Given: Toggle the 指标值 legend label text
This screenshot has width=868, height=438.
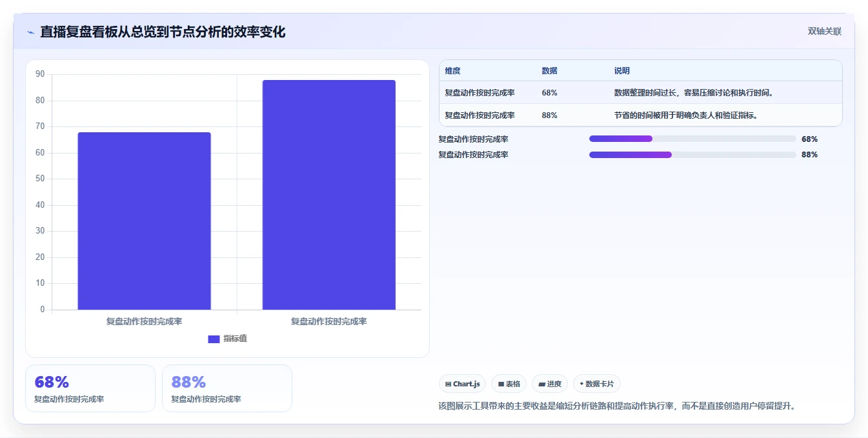Looking at the screenshot, I should click(x=235, y=339).
